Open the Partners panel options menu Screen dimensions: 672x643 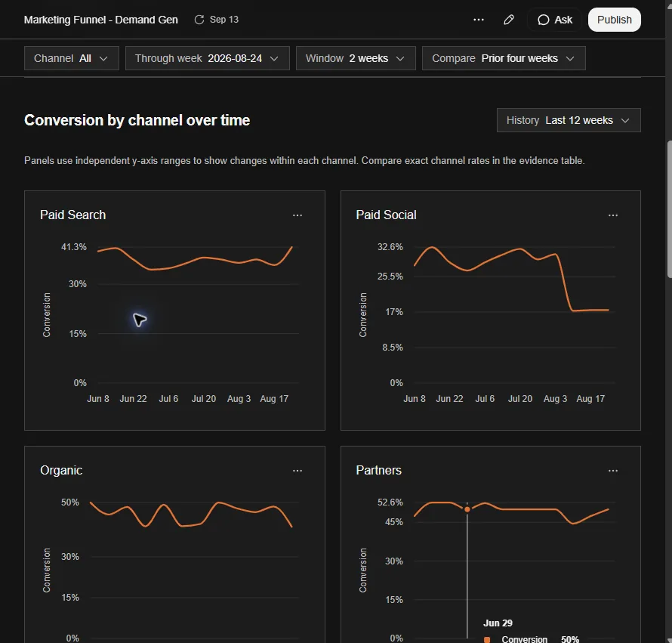pyautogui.click(x=613, y=471)
